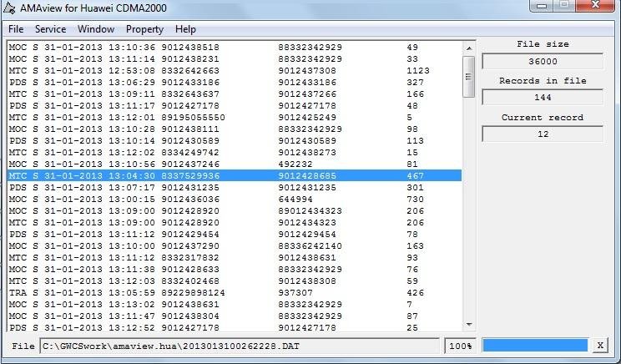The image size is (621, 364).
Task: Maximize the AMAview window
Action: click(x=564, y=6)
